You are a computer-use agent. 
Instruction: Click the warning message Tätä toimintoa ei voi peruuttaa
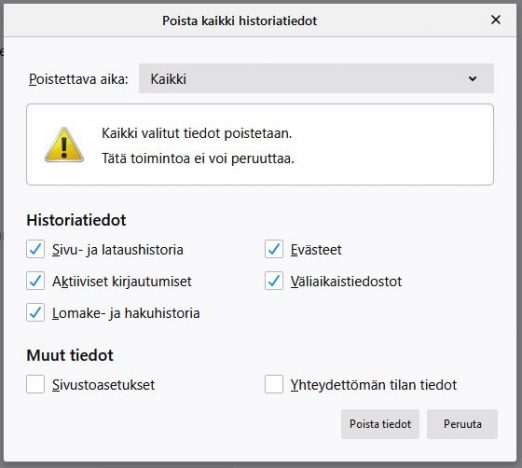(198, 158)
